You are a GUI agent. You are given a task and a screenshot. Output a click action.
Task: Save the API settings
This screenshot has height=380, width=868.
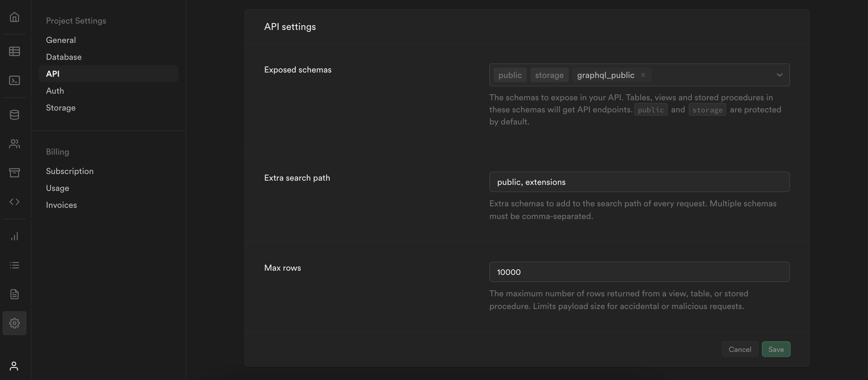point(776,349)
